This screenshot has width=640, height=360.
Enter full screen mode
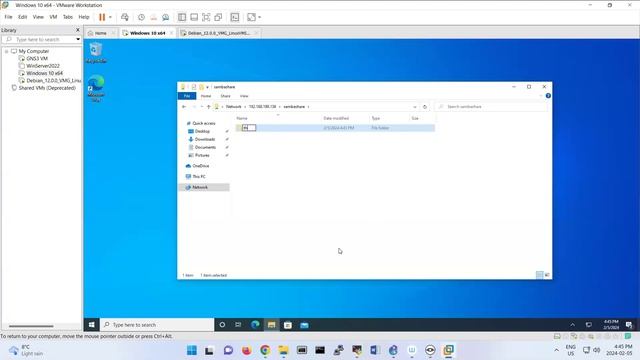pos(206,17)
